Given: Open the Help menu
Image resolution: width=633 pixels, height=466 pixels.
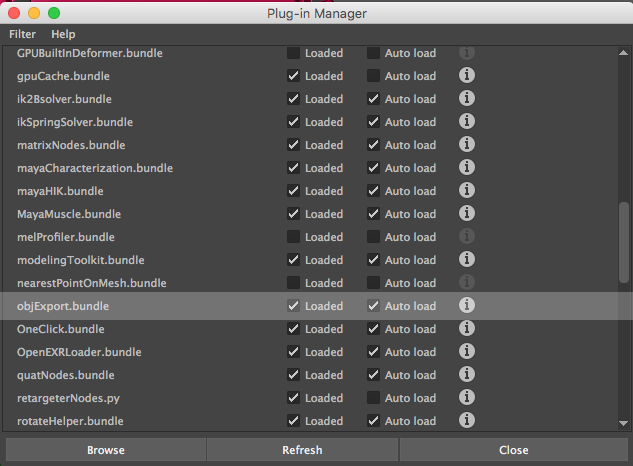Looking at the screenshot, I should tap(63, 34).
